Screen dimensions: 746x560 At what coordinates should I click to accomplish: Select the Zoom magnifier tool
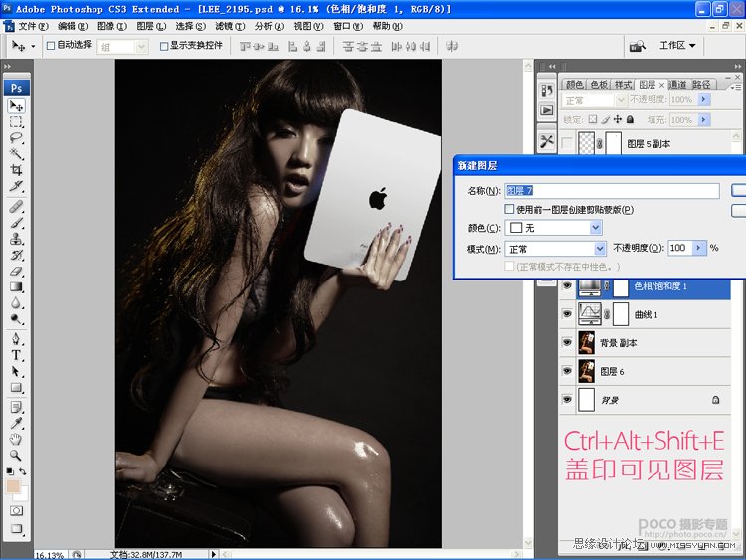coord(16,456)
